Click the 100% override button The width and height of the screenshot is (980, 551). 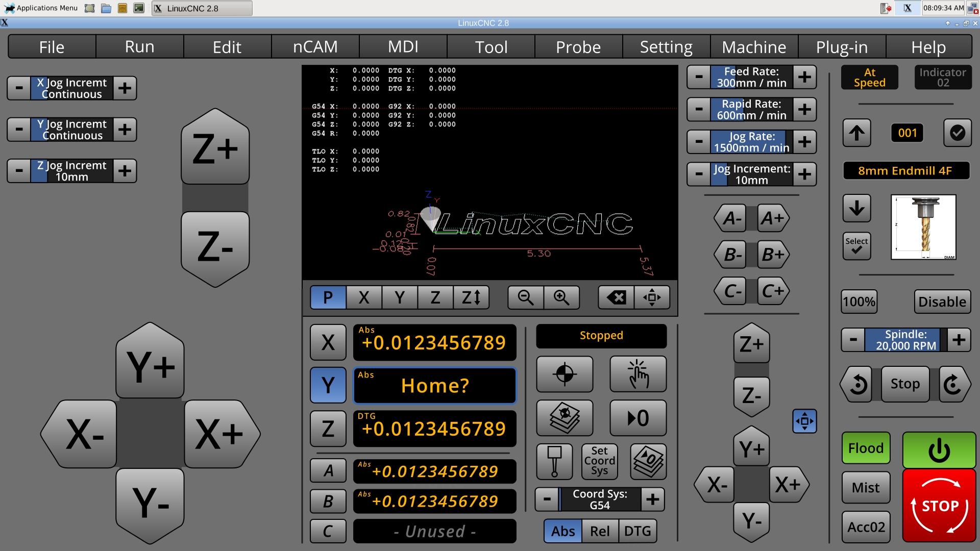[859, 302]
